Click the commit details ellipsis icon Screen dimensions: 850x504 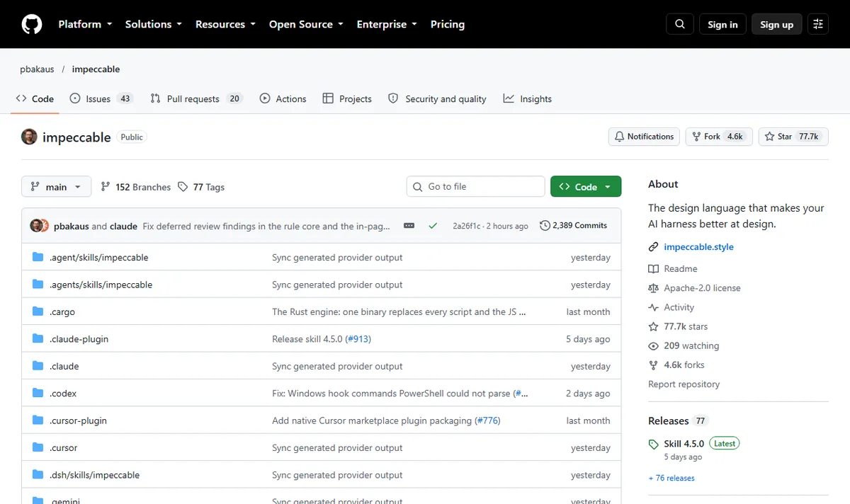pyautogui.click(x=409, y=226)
